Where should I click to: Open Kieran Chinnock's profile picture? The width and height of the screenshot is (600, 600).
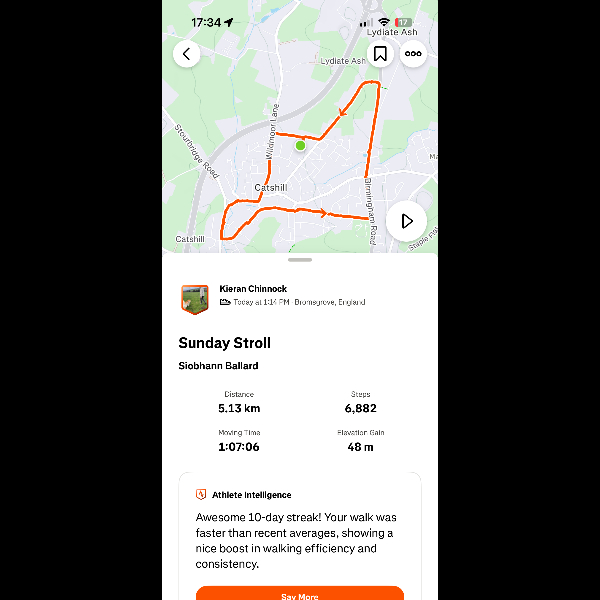pos(195,299)
